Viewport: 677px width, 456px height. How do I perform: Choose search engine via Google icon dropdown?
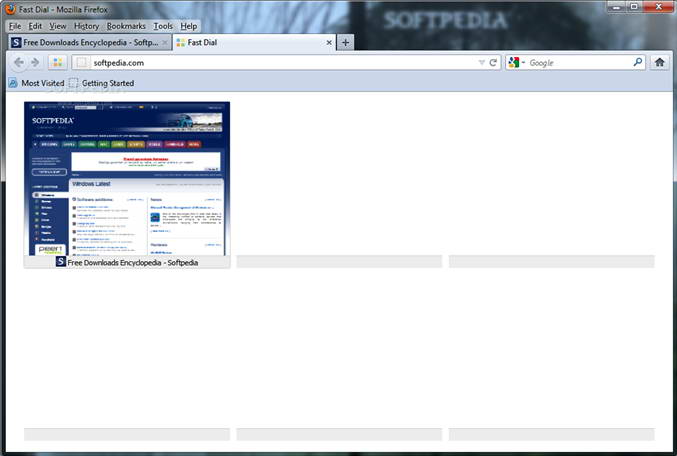[516, 63]
